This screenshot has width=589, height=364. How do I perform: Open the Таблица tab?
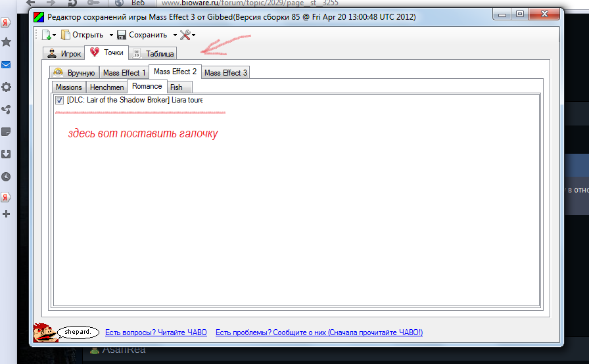coord(153,53)
